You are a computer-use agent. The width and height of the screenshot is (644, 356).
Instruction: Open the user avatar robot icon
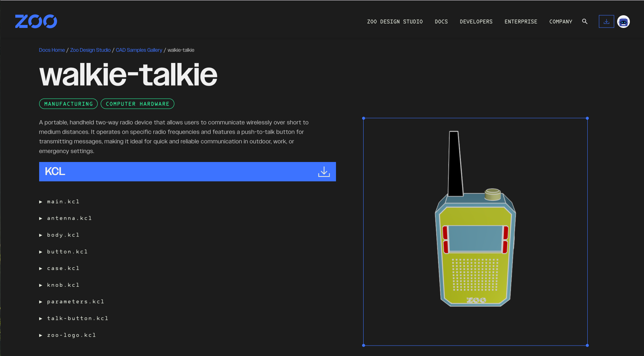[623, 22]
